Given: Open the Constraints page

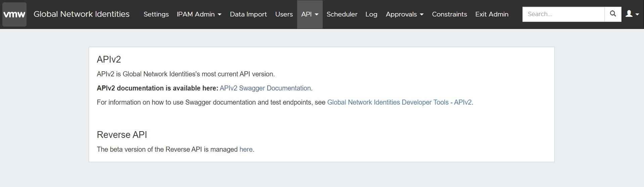Looking at the screenshot, I should pyautogui.click(x=450, y=14).
